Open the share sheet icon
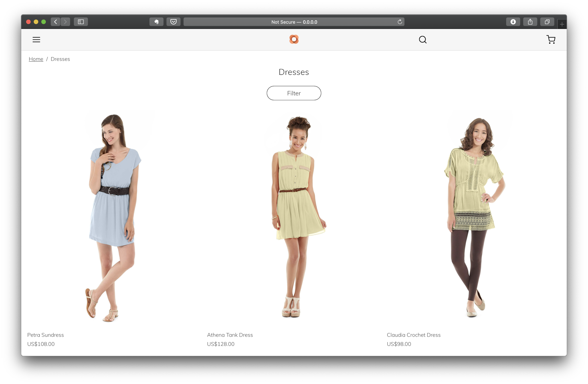Viewport: 588px width, 384px height. point(530,22)
